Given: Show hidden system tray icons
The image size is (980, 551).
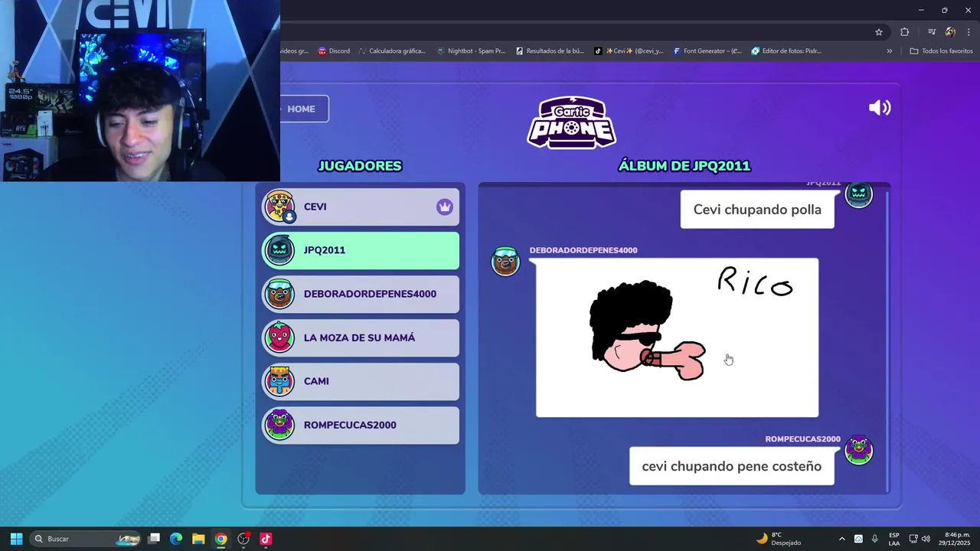Looking at the screenshot, I should point(842,539).
